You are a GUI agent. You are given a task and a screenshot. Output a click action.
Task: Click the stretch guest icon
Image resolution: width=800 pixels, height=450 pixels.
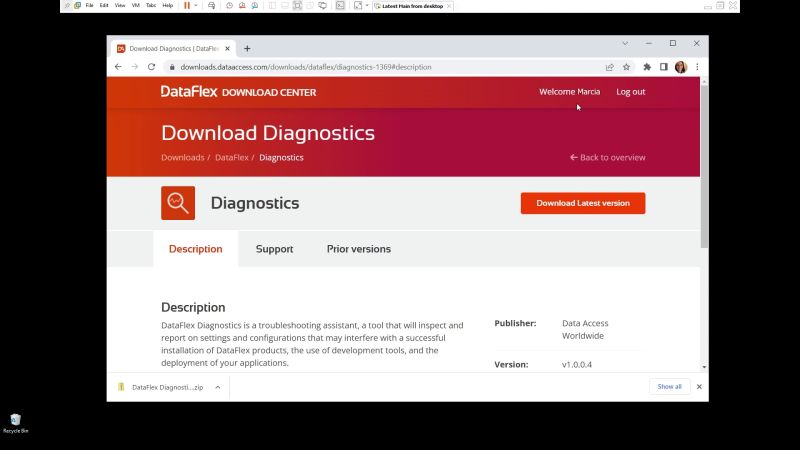coord(358,6)
